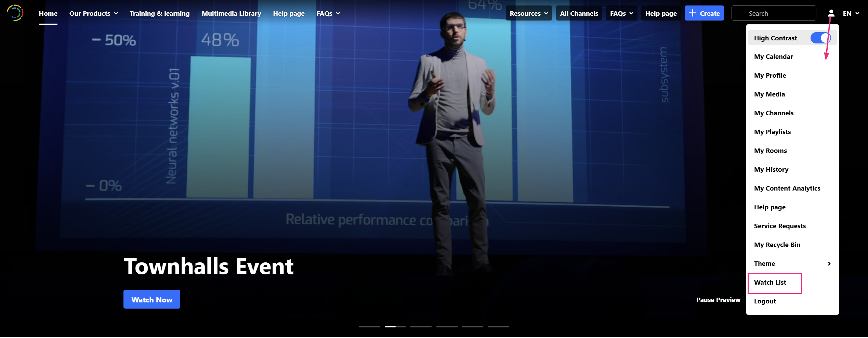Click Help page button beside Create
Viewport: 868px width, 338px height.
click(x=661, y=13)
